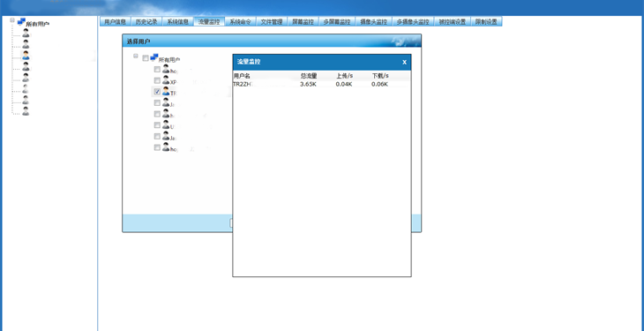Click the blue user icon beside TR entry

point(166,91)
